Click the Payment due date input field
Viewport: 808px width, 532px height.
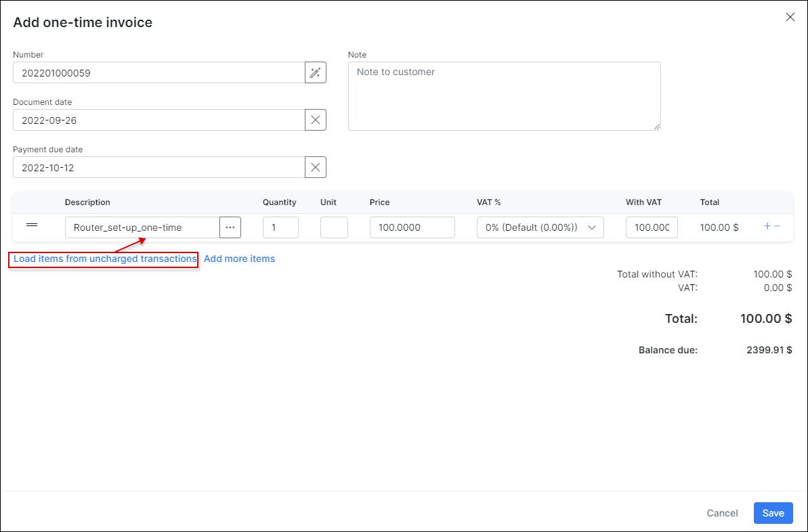pyautogui.click(x=158, y=168)
